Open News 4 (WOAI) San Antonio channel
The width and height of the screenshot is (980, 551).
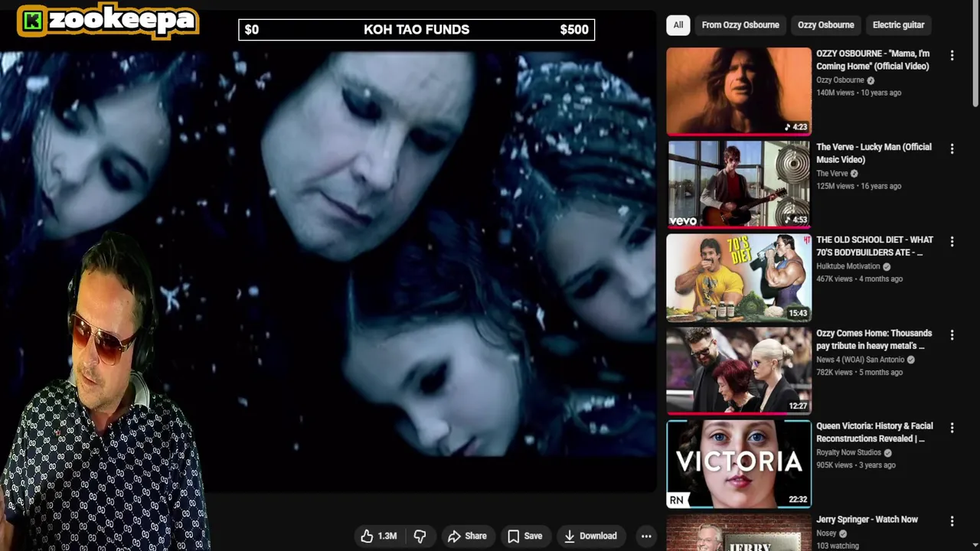[860, 360]
